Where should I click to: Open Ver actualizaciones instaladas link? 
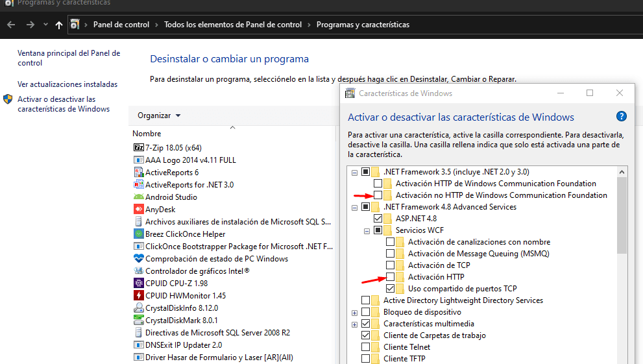(x=67, y=84)
